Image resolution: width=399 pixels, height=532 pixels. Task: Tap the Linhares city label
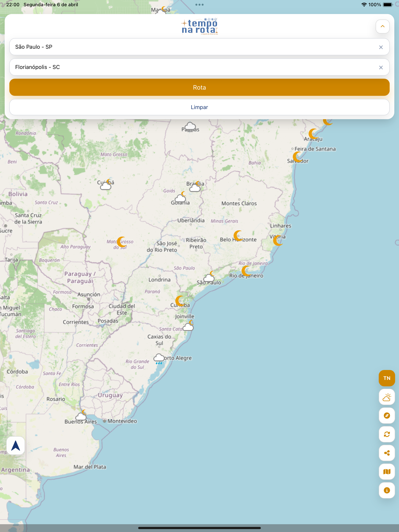tap(280, 226)
